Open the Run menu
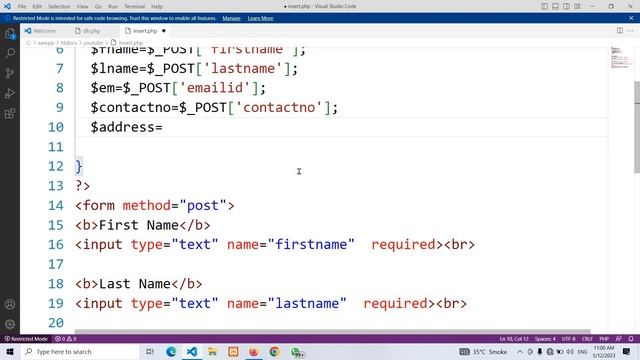Viewport: 640px width, 360px height. 113,6
